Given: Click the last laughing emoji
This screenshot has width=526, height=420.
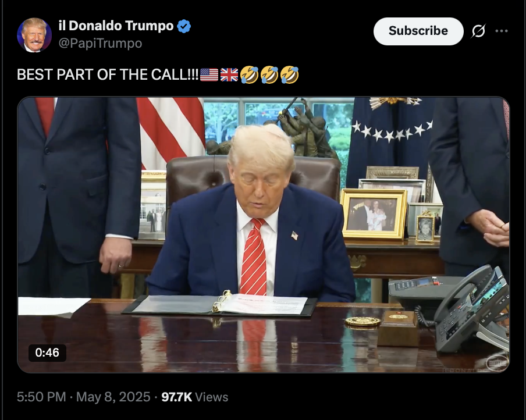Looking at the screenshot, I should (x=290, y=74).
